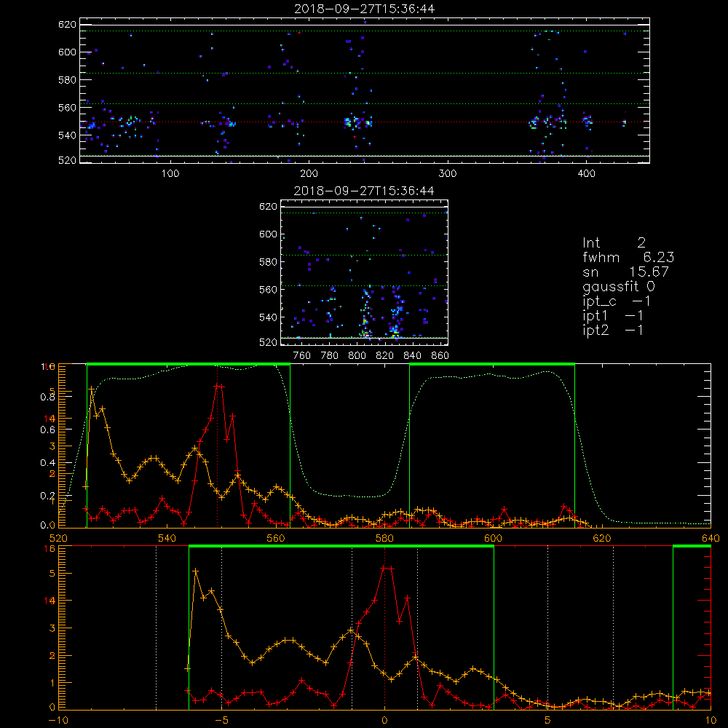
Task: Select the 'sn 15.67' value
Action: [x=626, y=272]
